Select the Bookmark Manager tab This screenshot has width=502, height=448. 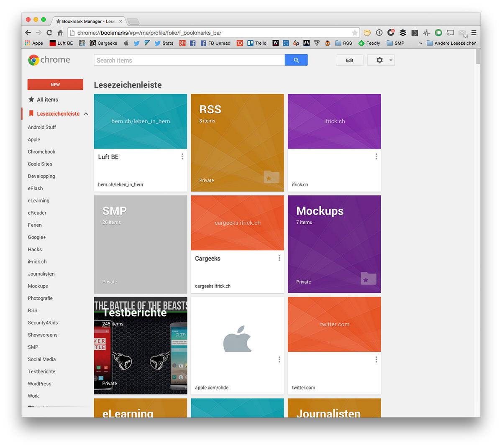coord(89,21)
